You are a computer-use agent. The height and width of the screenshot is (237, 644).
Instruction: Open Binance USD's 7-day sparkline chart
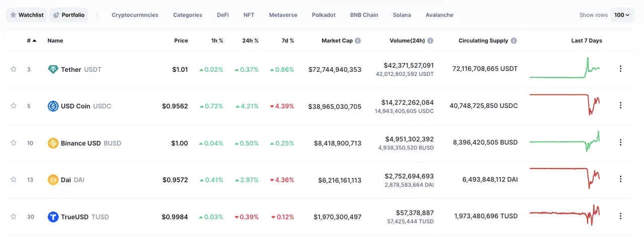(565, 142)
